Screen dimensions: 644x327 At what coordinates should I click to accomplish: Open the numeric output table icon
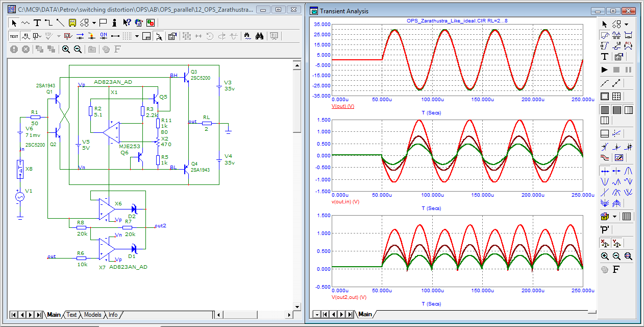pos(627,216)
